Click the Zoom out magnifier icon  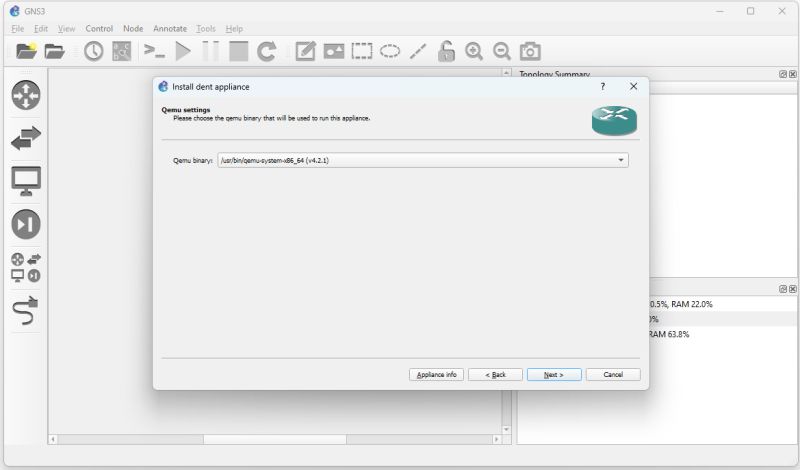[502, 51]
